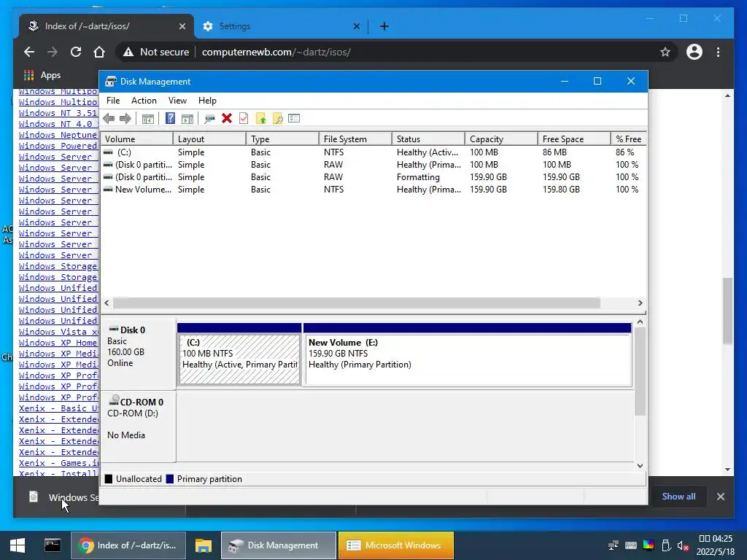Click the volume list horizontal scrollbar left arrow
The image size is (747, 560).
[x=107, y=303]
